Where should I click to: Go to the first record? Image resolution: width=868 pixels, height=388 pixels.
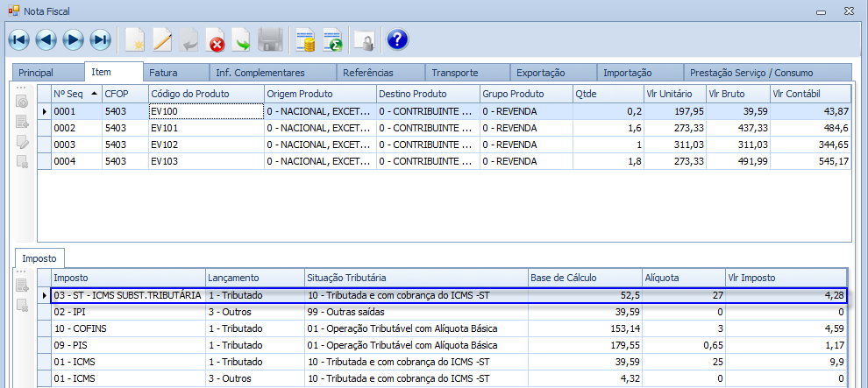click(18, 39)
